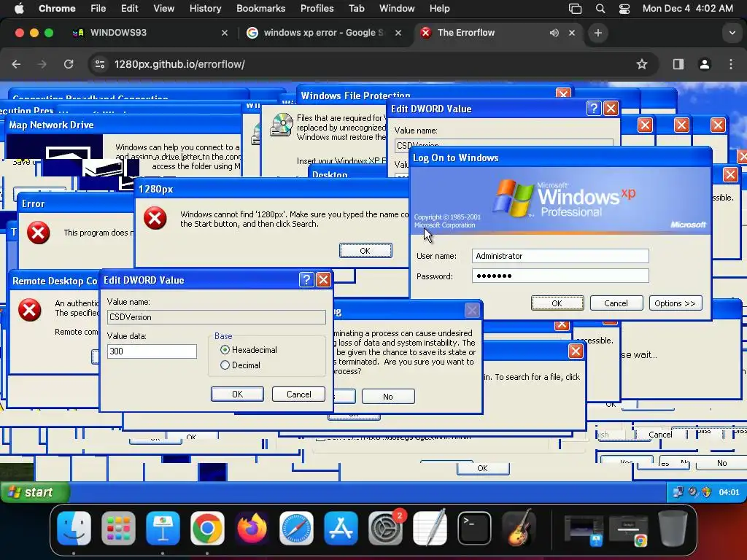Click the Administrator user name field
The width and height of the screenshot is (747, 560).
(x=560, y=256)
